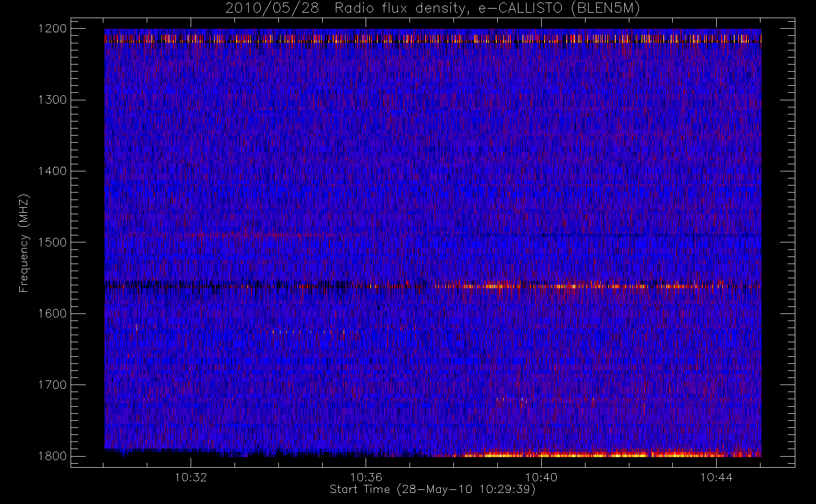This screenshot has height=504, width=816.
Task: Click the 10:44 time tick label
Action: [716, 477]
